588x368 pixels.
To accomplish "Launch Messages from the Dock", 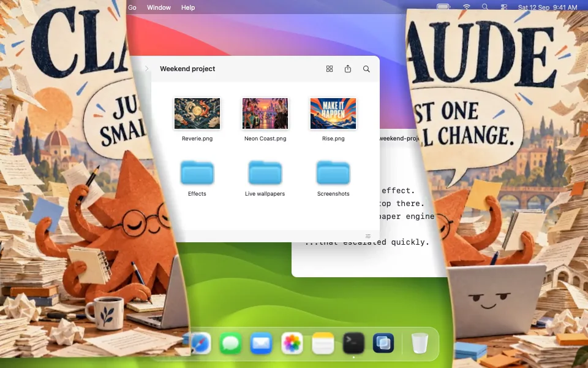I will click(231, 343).
